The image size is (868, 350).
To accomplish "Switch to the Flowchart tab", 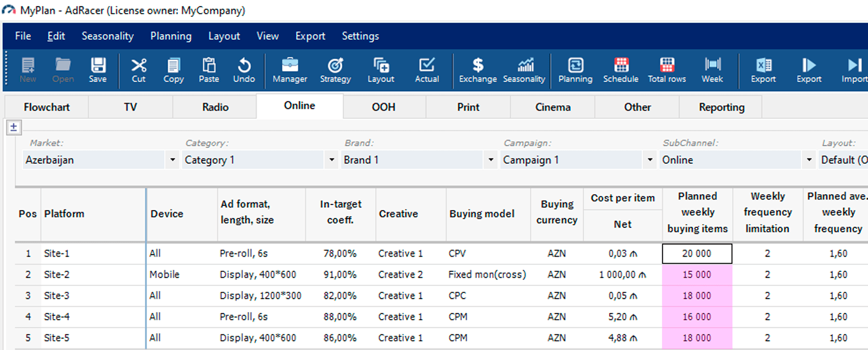I will click(47, 107).
